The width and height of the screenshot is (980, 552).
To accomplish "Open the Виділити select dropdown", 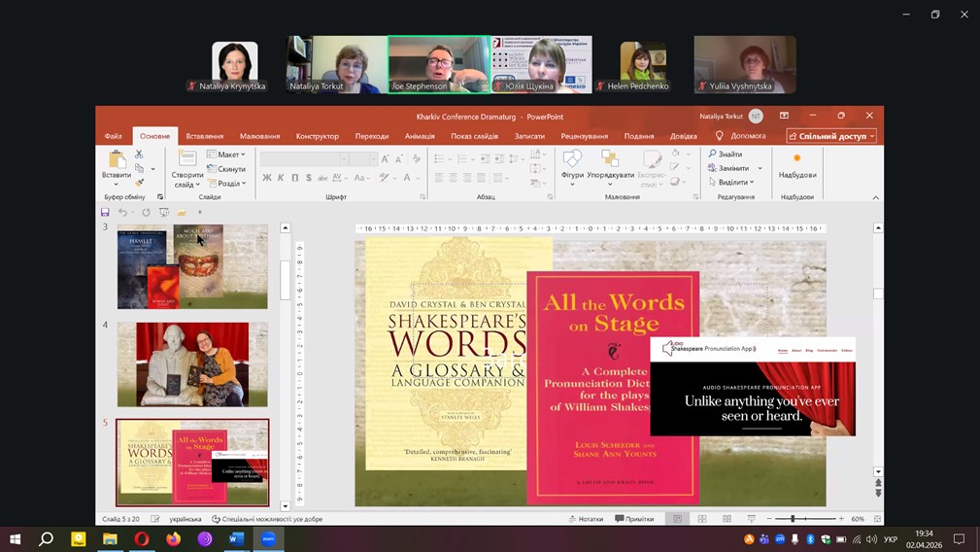I will pos(733,182).
